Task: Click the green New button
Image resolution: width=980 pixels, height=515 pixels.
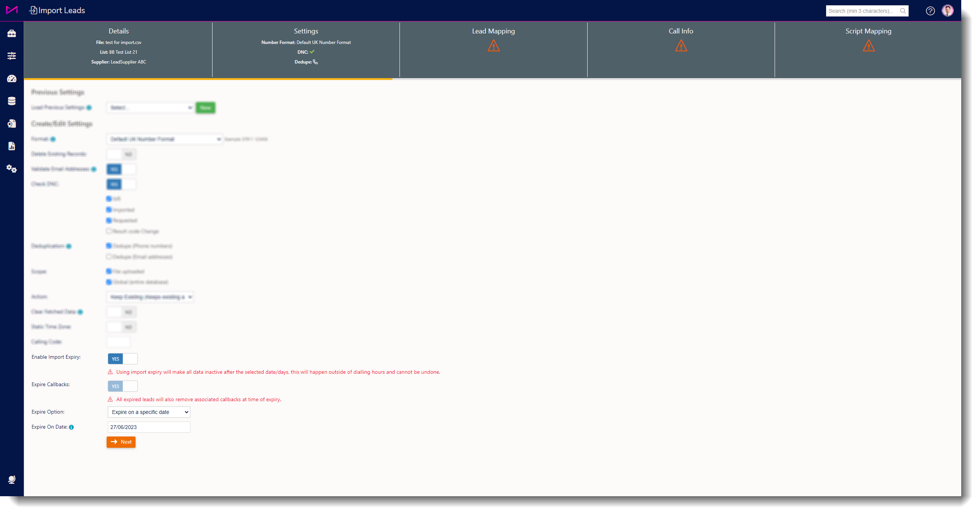Action: [x=205, y=108]
